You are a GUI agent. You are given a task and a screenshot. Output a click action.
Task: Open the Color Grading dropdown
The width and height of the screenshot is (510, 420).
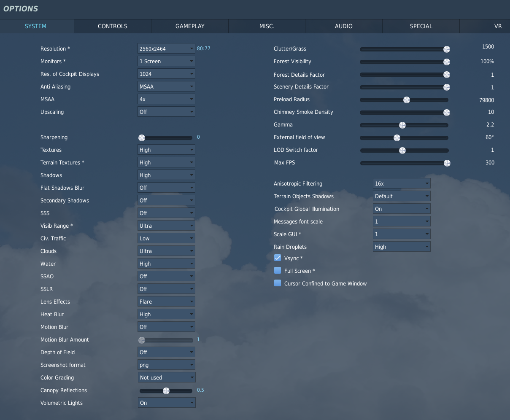pyautogui.click(x=166, y=377)
